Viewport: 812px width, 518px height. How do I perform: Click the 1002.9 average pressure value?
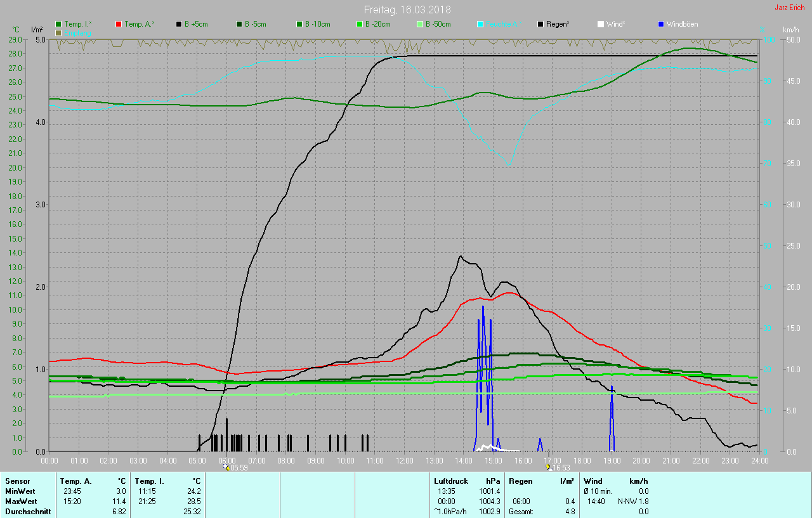click(490, 512)
